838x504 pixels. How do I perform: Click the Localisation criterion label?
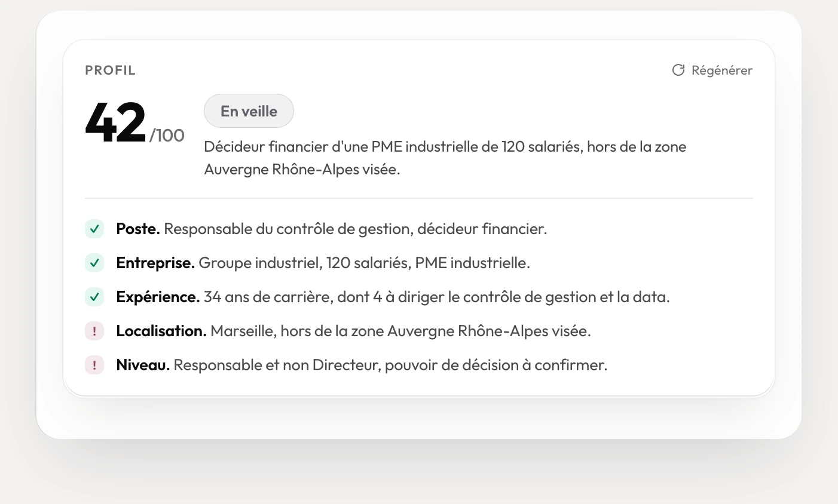(161, 331)
